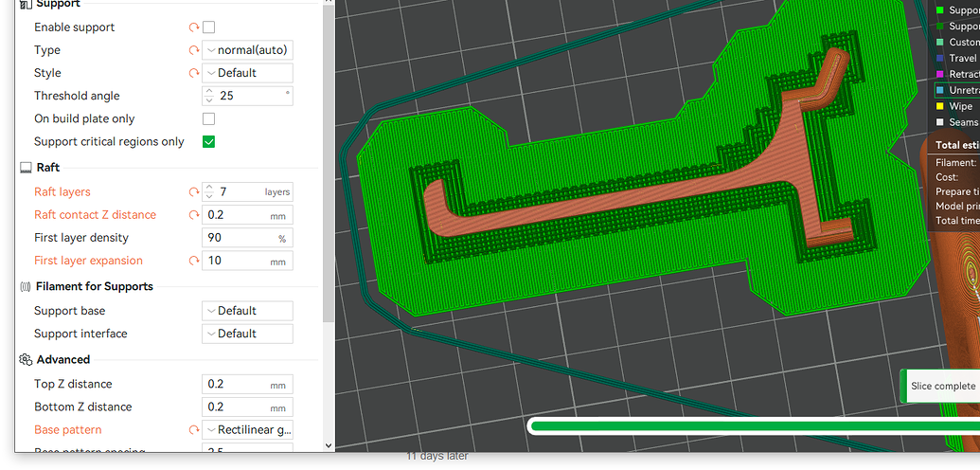The height and width of the screenshot is (470, 980).
Task: Click the Base pattern label
Action: (x=67, y=430)
